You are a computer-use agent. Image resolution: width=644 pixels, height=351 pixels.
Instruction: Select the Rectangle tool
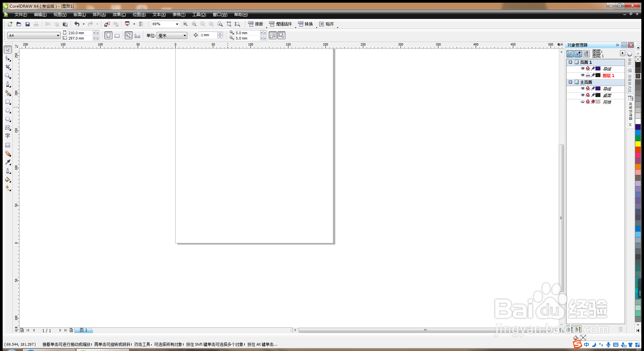[x=8, y=102]
